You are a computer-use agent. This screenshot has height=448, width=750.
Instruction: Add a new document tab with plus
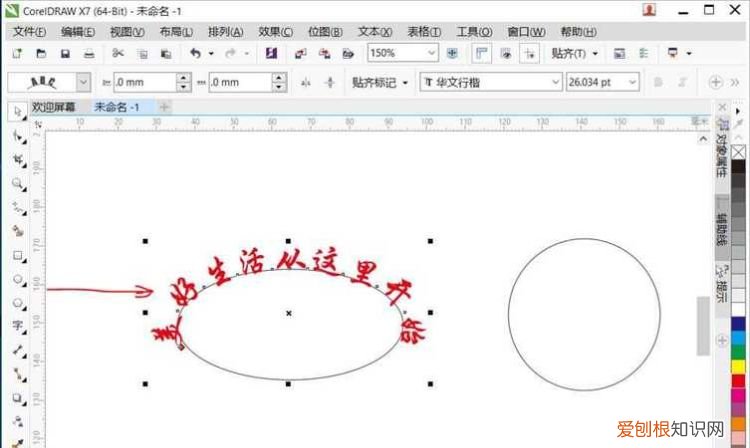pyautogui.click(x=164, y=107)
